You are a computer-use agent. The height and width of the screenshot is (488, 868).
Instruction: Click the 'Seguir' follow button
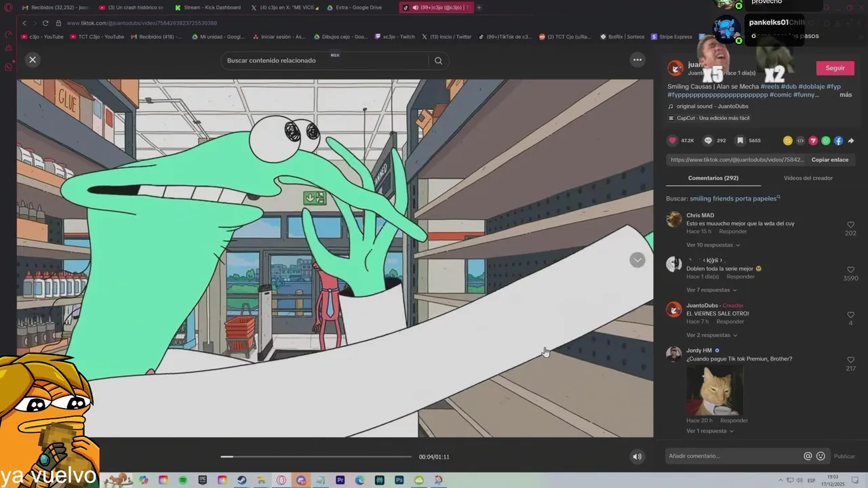click(835, 68)
